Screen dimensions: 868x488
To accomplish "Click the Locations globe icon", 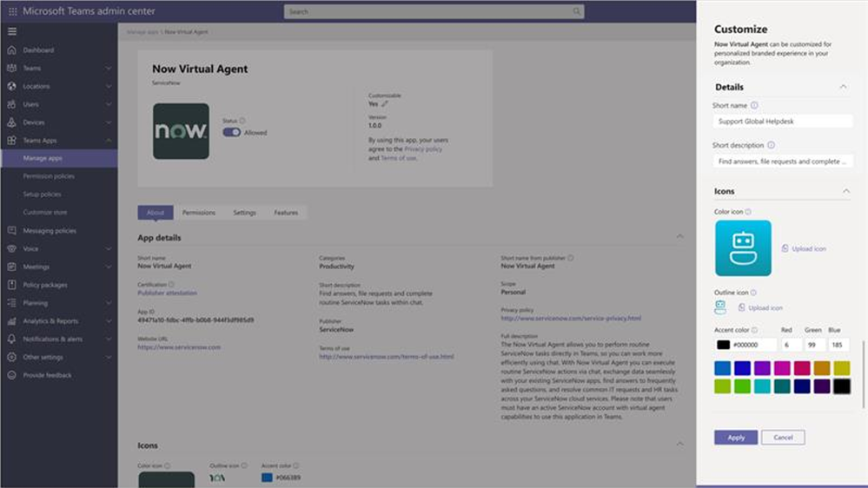I will (x=11, y=86).
